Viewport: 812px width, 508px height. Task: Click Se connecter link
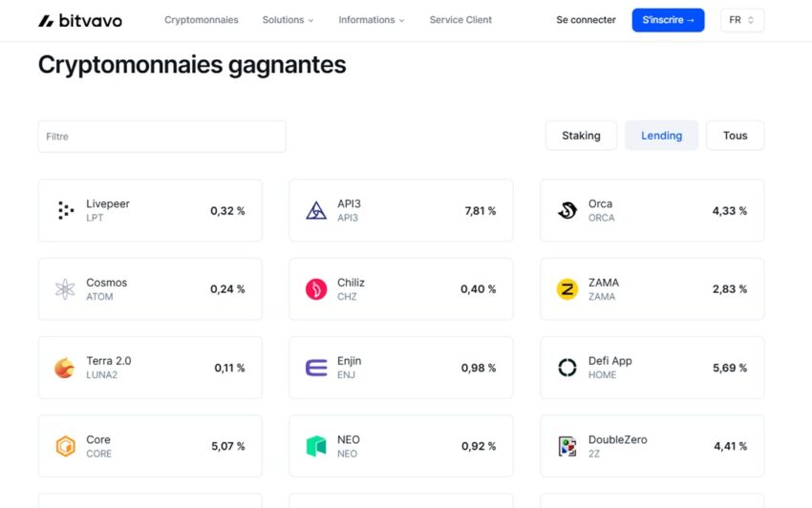click(586, 20)
